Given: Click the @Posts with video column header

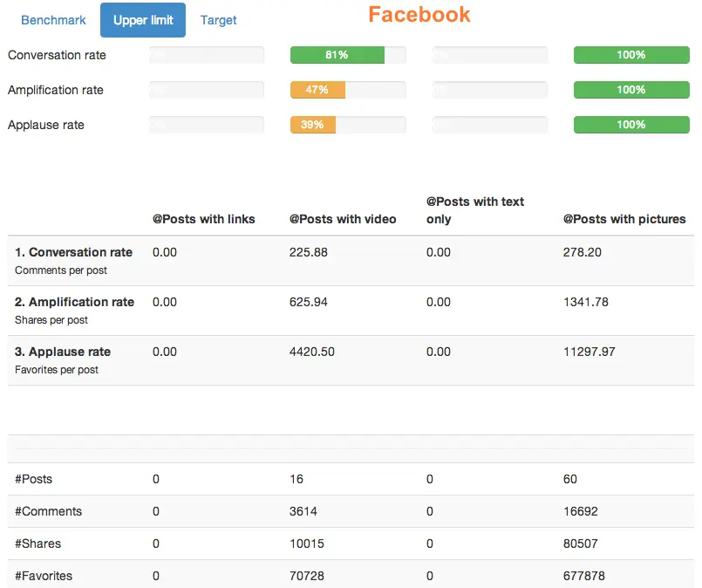Looking at the screenshot, I should click(343, 219).
